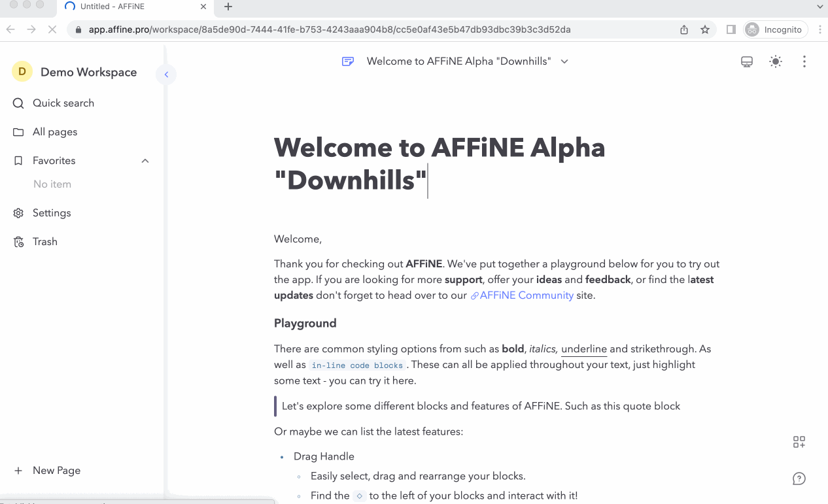Click the Demo Workspace avatar
The width and height of the screenshot is (828, 504).
(x=22, y=72)
